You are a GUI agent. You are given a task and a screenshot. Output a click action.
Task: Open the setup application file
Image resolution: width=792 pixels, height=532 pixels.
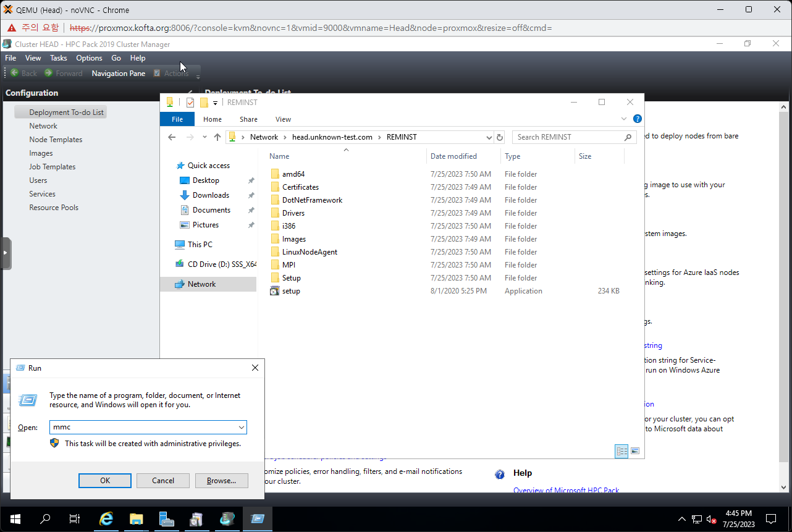pyautogui.click(x=291, y=291)
